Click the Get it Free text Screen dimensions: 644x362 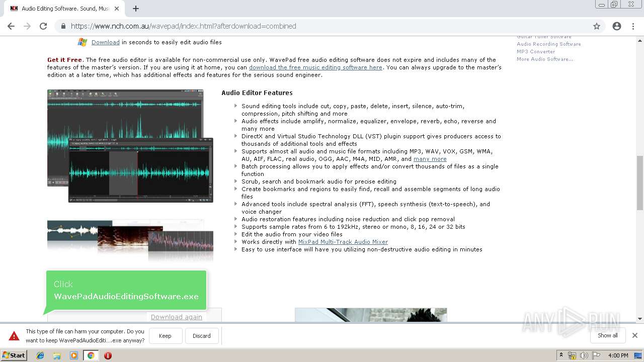64,60
